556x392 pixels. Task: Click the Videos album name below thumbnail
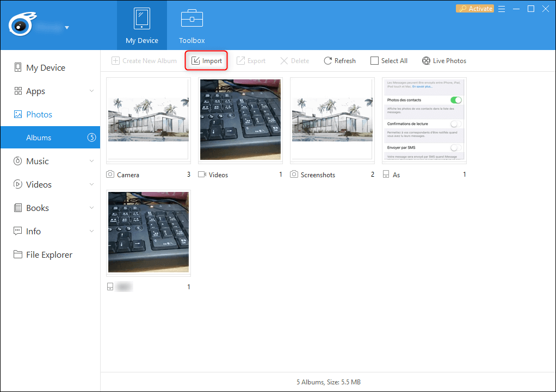pos(219,175)
